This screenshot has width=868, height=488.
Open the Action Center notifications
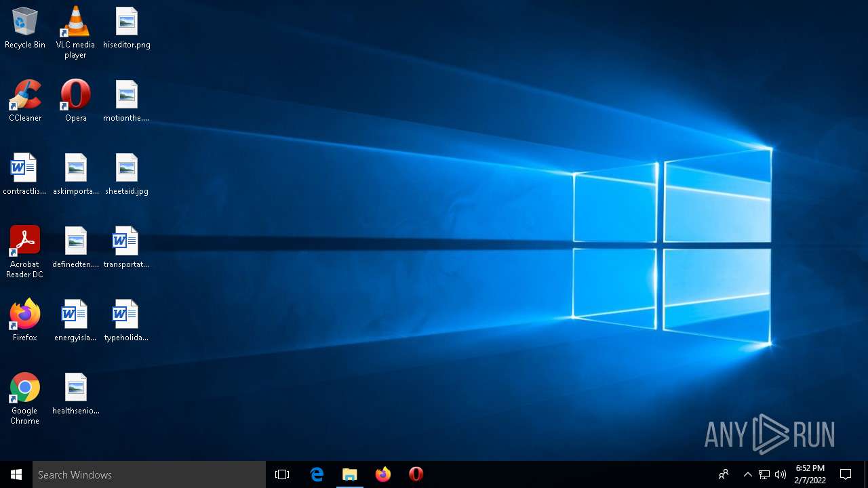[846, 474]
